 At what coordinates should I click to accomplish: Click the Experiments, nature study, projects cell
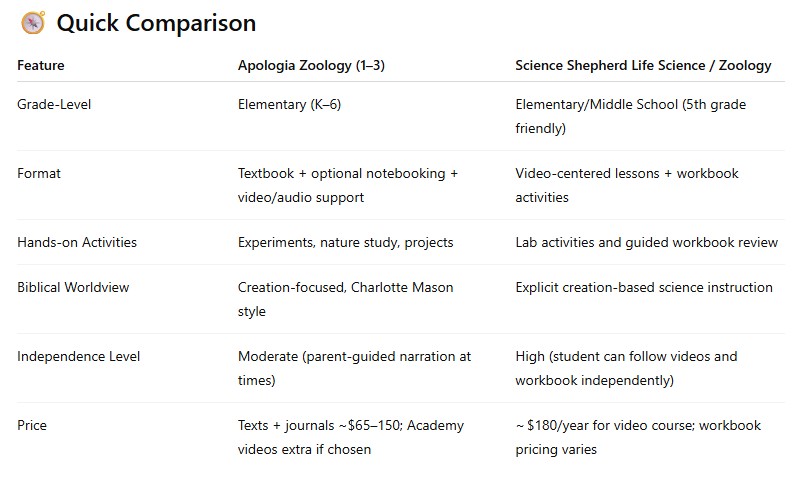point(345,242)
